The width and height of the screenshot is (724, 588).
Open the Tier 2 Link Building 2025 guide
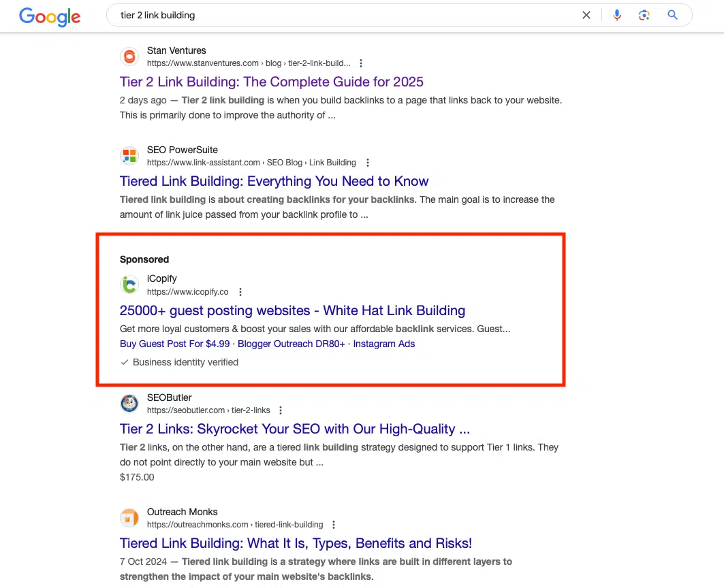click(x=272, y=82)
